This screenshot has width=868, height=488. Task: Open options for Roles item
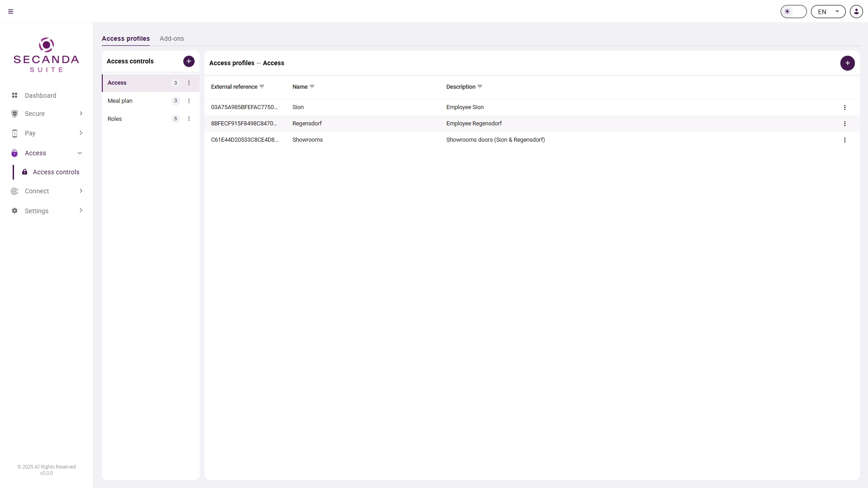pyautogui.click(x=189, y=119)
